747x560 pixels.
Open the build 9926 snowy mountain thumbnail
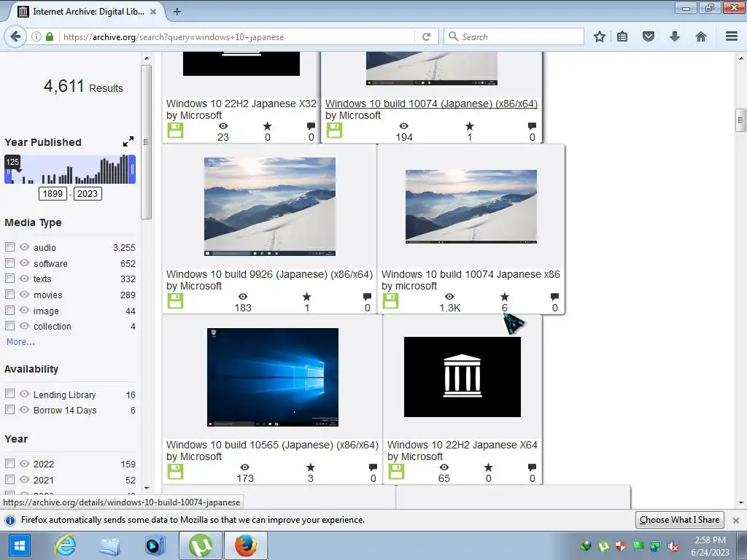[270, 206]
